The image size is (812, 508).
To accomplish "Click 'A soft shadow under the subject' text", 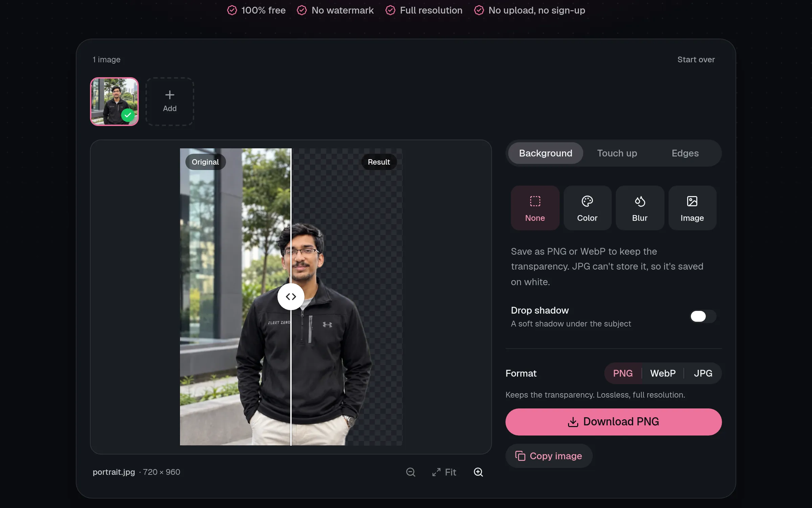I will click(x=571, y=324).
